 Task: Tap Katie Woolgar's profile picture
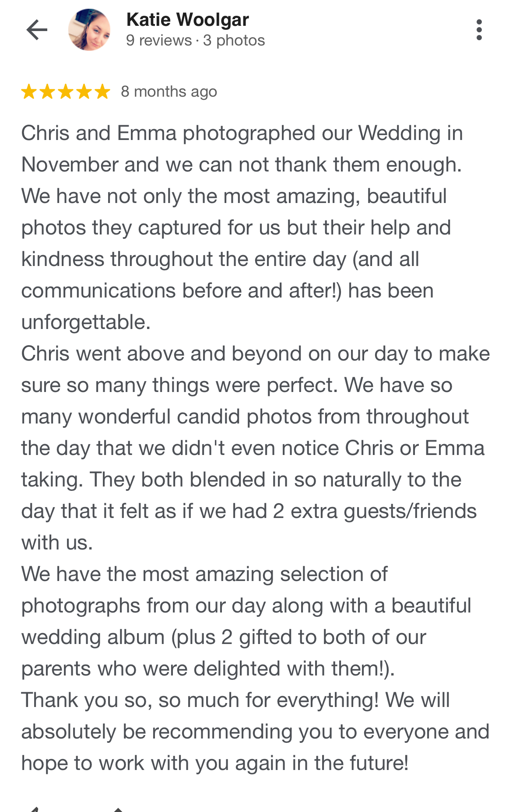pyautogui.click(x=89, y=30)
